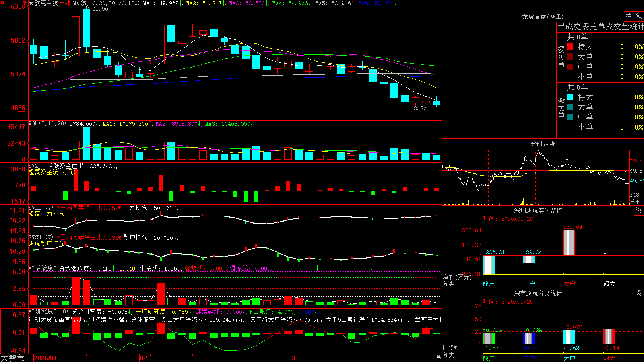
Task: Click the dark red 大单 swatch under 委买单
Action: point(570,57)
